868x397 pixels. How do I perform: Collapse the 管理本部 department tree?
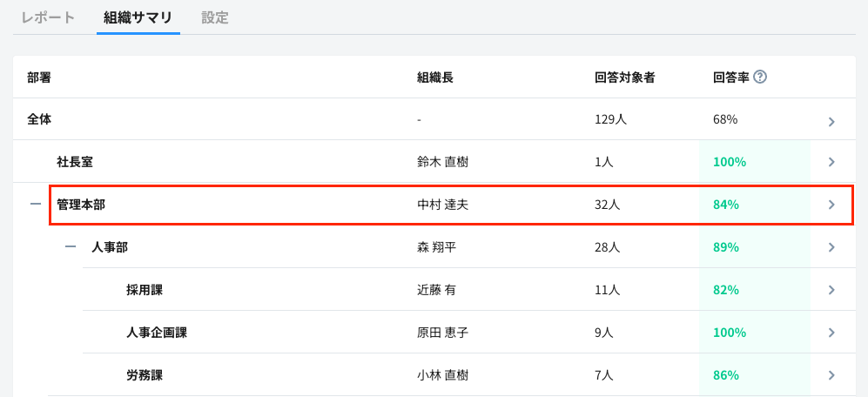pos(36,205)
